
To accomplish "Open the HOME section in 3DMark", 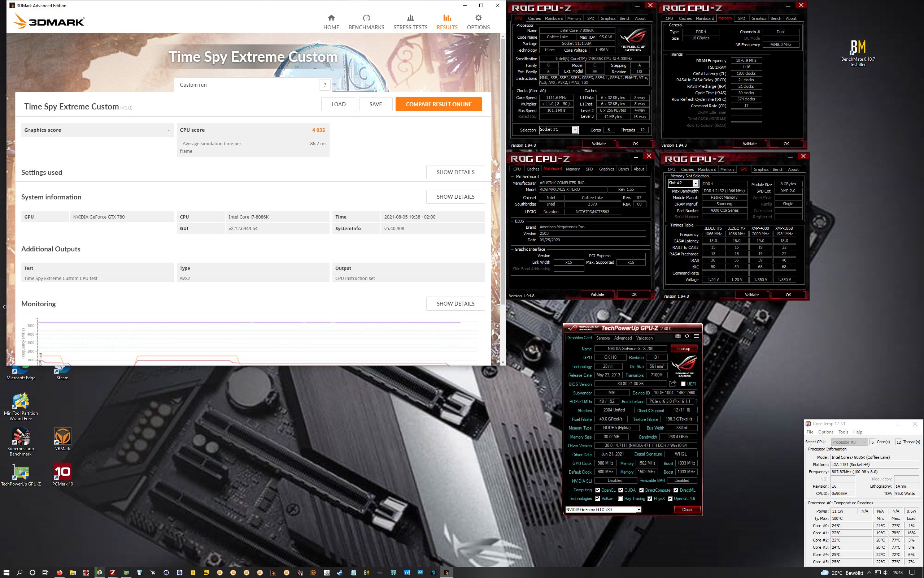I will [x=331, y=22].
